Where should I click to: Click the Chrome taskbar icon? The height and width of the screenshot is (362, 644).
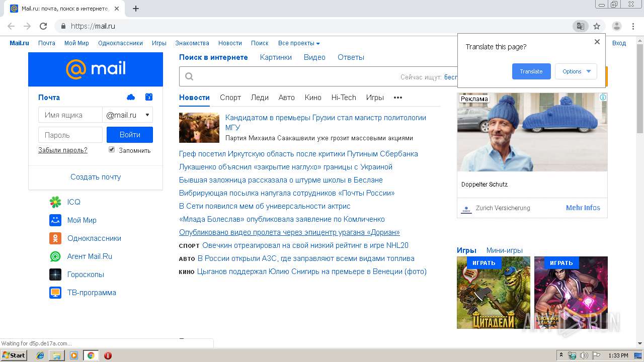tap(91, 355)
